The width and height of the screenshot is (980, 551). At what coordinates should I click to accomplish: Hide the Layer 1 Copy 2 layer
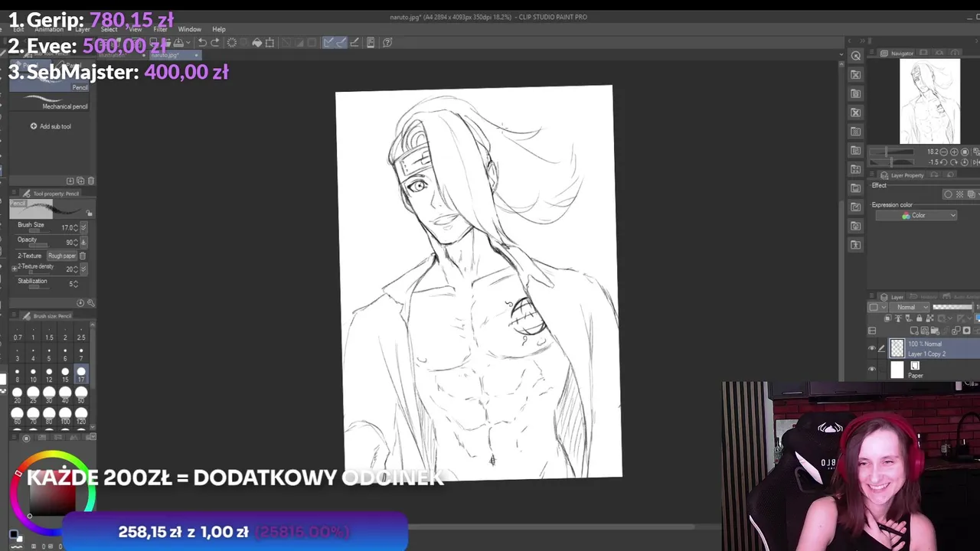(872, 349)
